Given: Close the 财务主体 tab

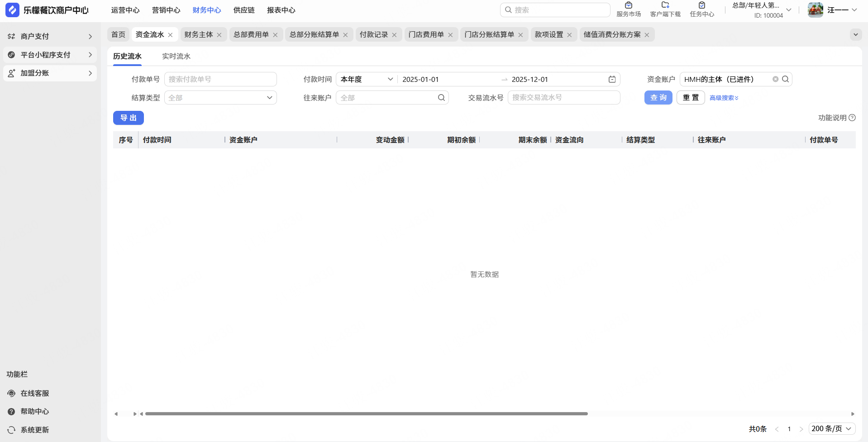Looking at the screenshot, I should 219,35.
